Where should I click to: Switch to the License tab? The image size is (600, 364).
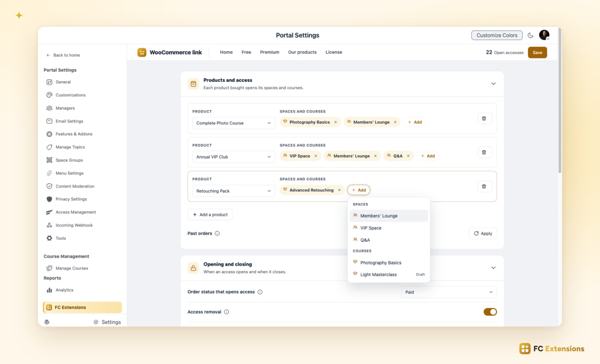tap(334, 52)
